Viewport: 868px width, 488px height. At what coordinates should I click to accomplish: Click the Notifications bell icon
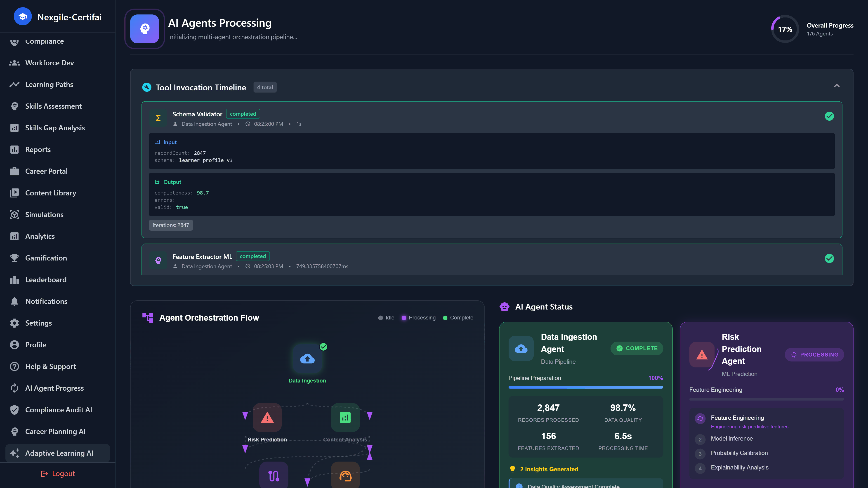pyautogui.click(x=15, y=301)
